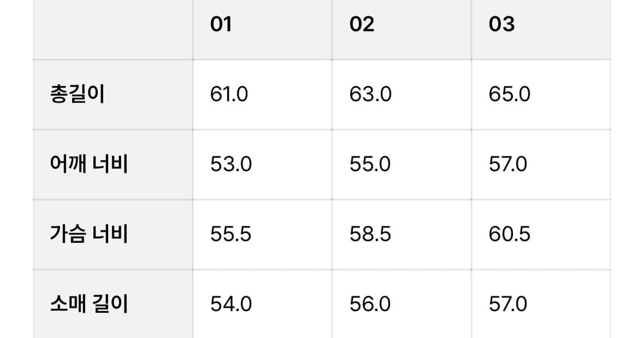Select the 63.0 total length cell
Screen dimensions: 644x338
370,94
